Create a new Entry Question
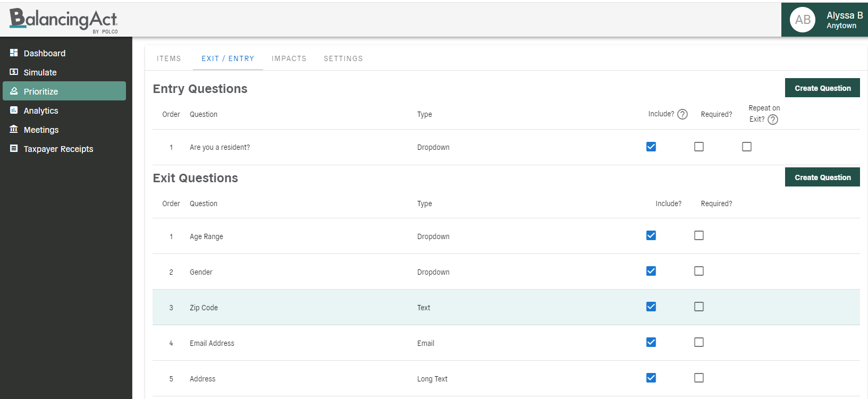Viewport: 868px width, 399px height. [822, 88]
